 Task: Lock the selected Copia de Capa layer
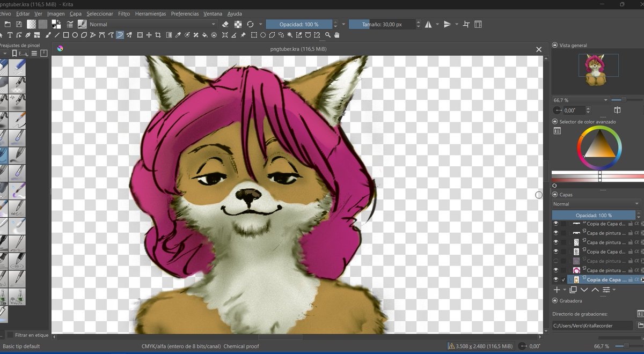630,279
